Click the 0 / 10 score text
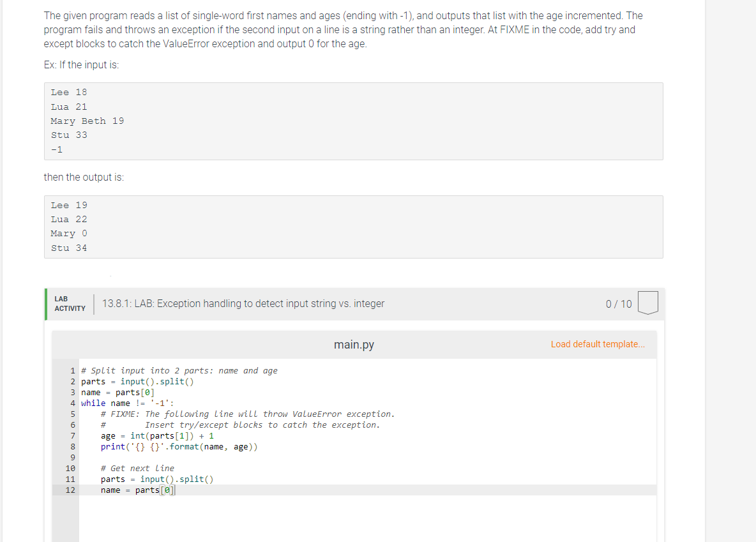 pos(617,304)
